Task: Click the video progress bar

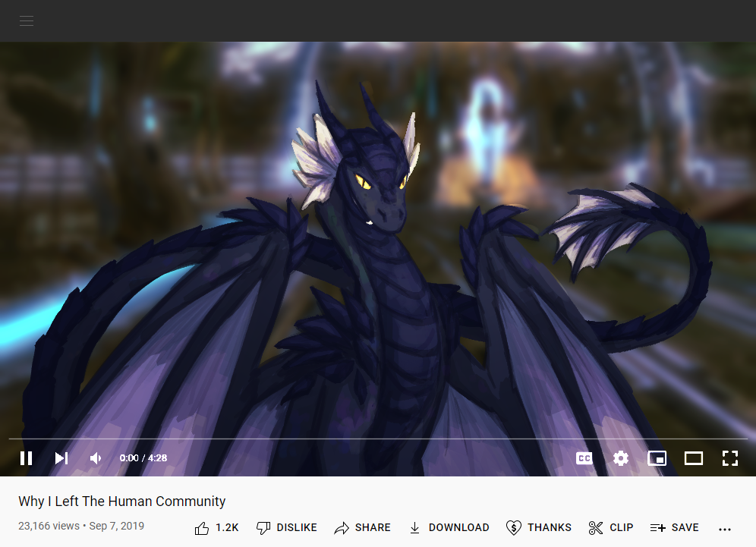Action: (378, 439)
